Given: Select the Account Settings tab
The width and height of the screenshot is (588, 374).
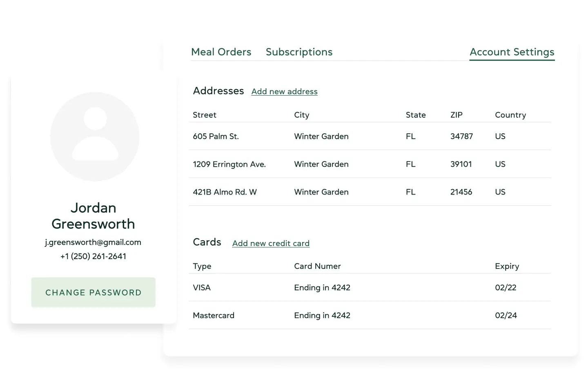Looking at the screenshot, I should pos(512,52).
